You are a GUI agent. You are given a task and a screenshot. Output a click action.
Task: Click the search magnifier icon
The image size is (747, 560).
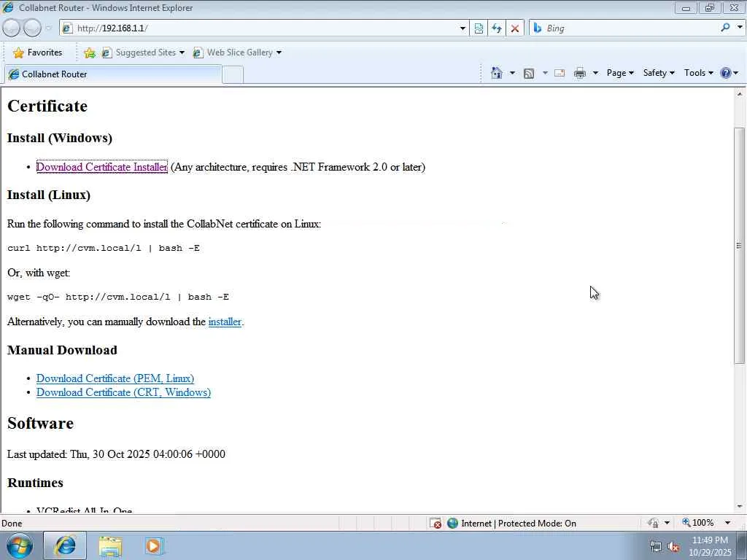(x=725, y=28)
